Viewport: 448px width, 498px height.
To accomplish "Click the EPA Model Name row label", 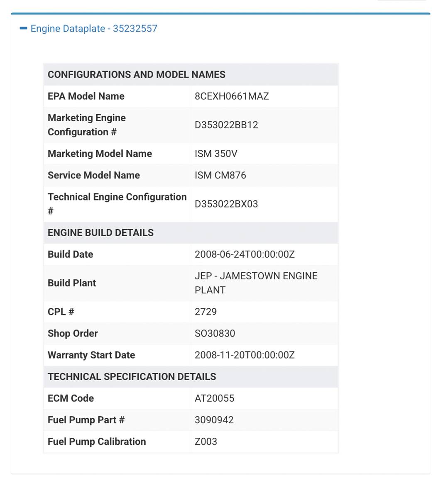I will 86,96.
